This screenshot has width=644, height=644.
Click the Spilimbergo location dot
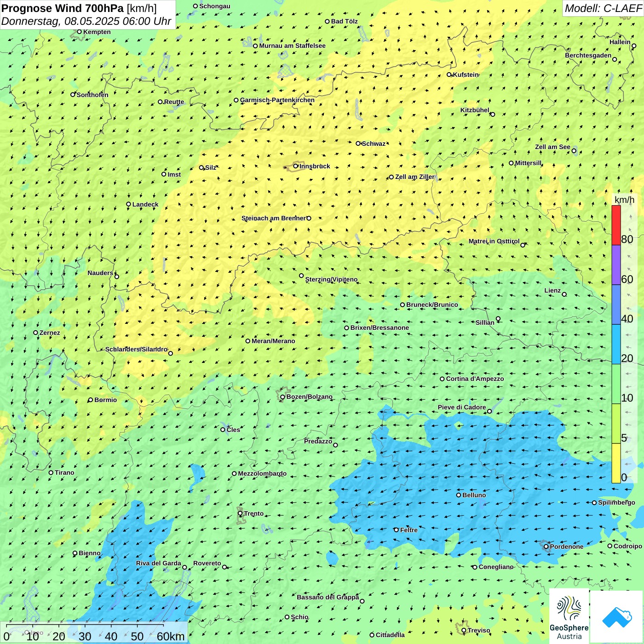coord(594,503)
